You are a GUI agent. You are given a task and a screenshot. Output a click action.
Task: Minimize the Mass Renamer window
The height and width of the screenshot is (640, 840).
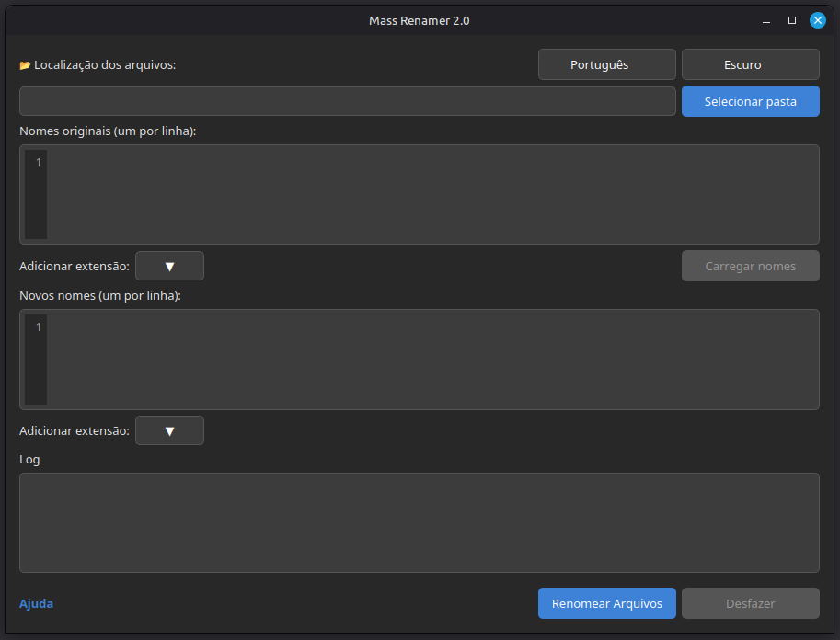point(766,21)
